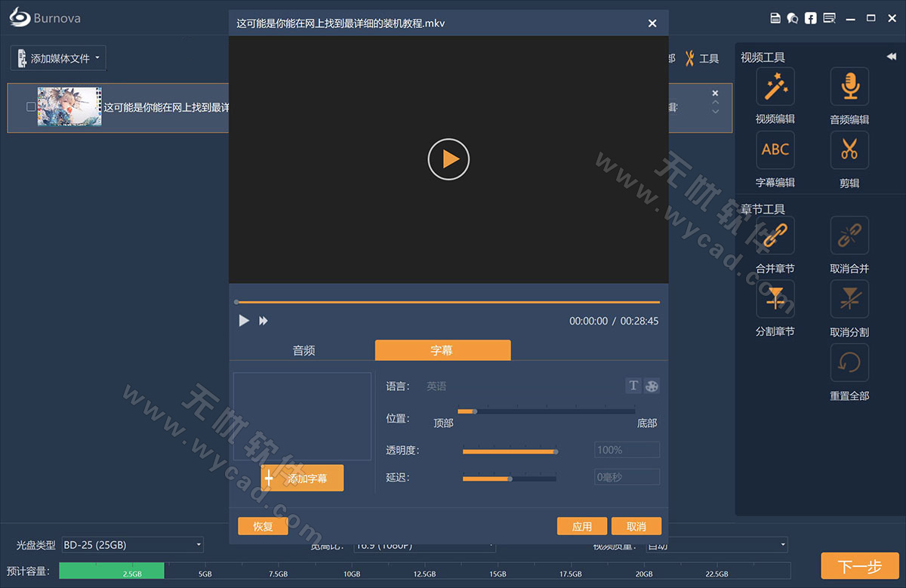Click the 下一步 next step button

pos(860,565)
